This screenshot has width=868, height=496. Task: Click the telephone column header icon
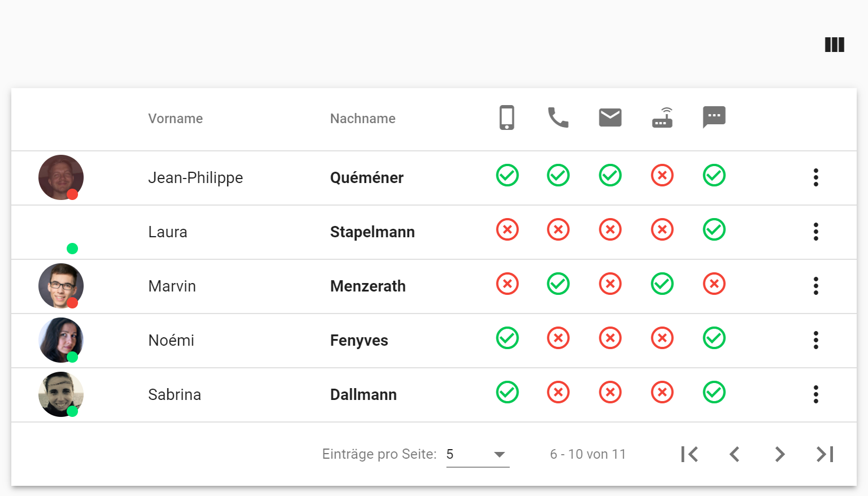click(558, 118)
